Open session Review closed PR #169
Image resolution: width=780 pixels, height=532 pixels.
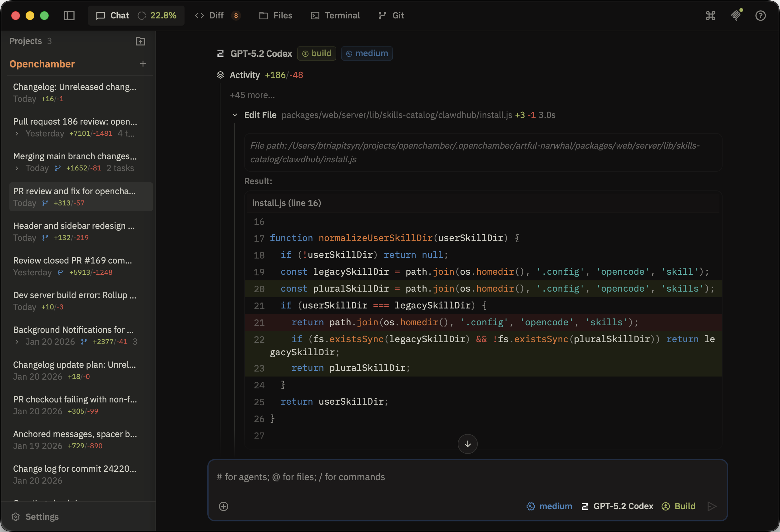tap(81, 266)
